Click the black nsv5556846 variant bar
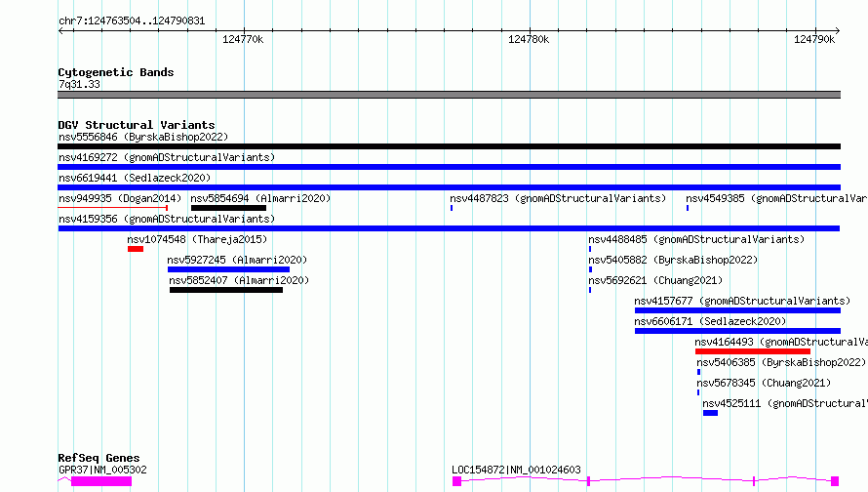The image size is (868, 492). 449,146
